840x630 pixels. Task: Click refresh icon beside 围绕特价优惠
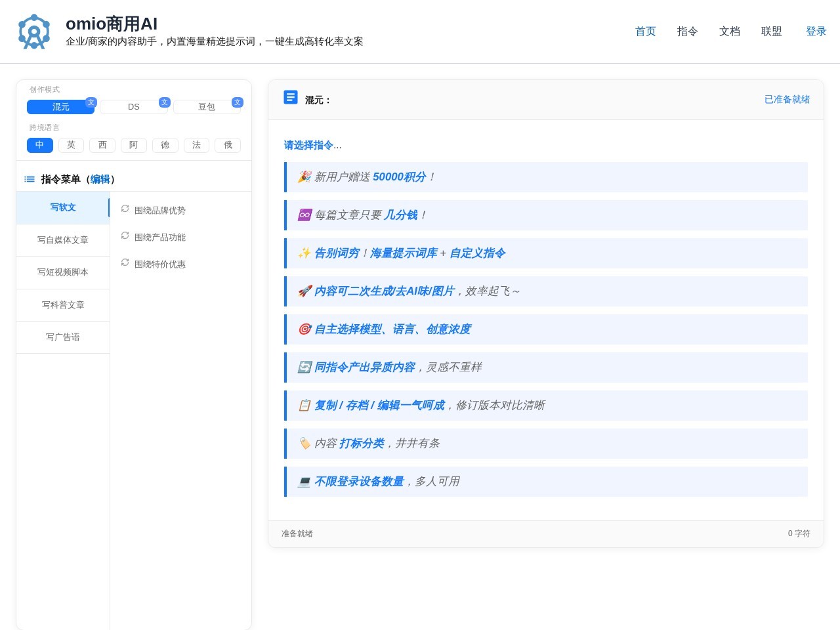pyautogui.click(x=125, y=262)
